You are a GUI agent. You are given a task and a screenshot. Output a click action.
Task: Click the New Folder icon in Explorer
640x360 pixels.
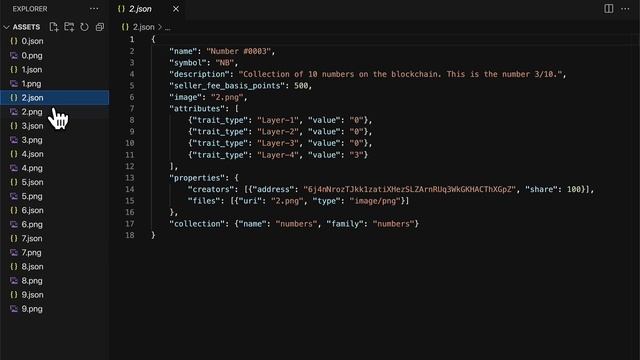[69, 27]
